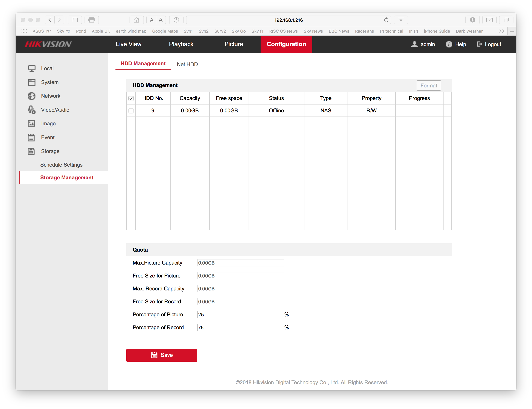The width and height of the screenshot is (532, 409).
Task: Click the Storage floppy disk icon
Action: point(31,151)
